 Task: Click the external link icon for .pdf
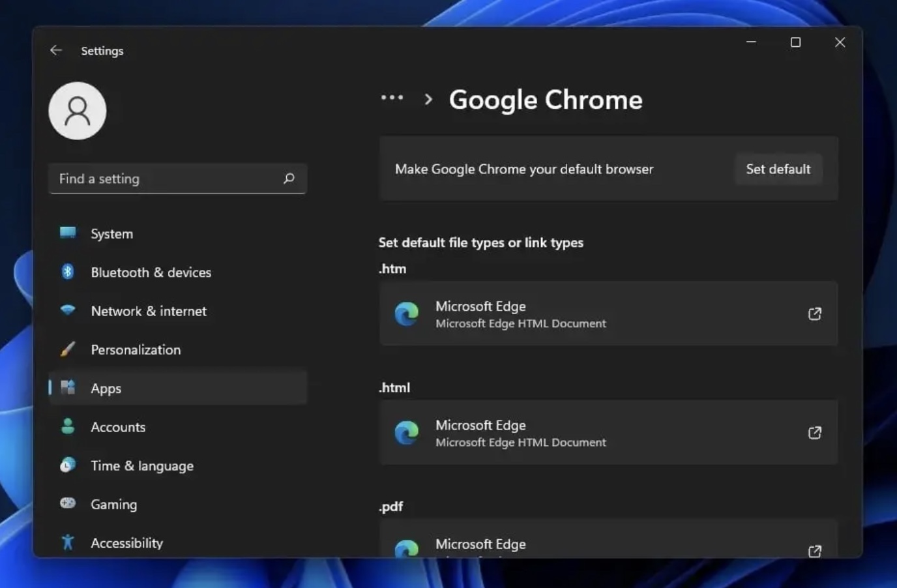click(814, 551)
